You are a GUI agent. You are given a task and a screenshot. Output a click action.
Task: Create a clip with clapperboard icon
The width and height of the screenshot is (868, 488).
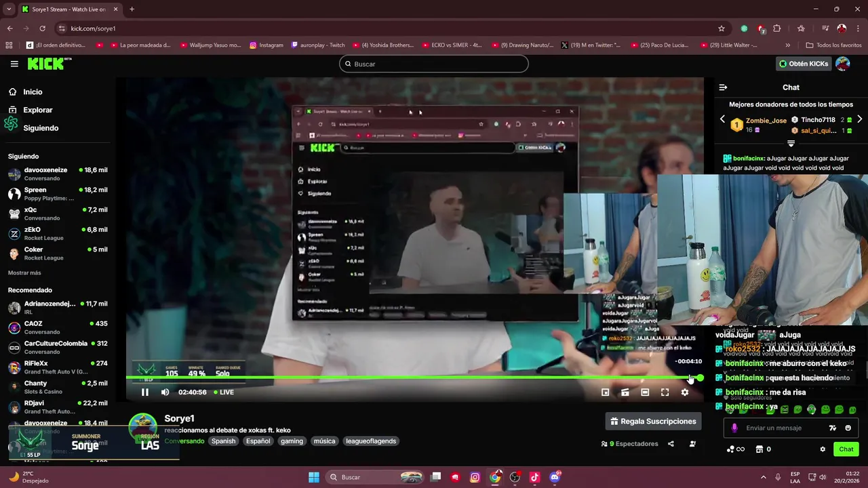click(x=625, y=392)
